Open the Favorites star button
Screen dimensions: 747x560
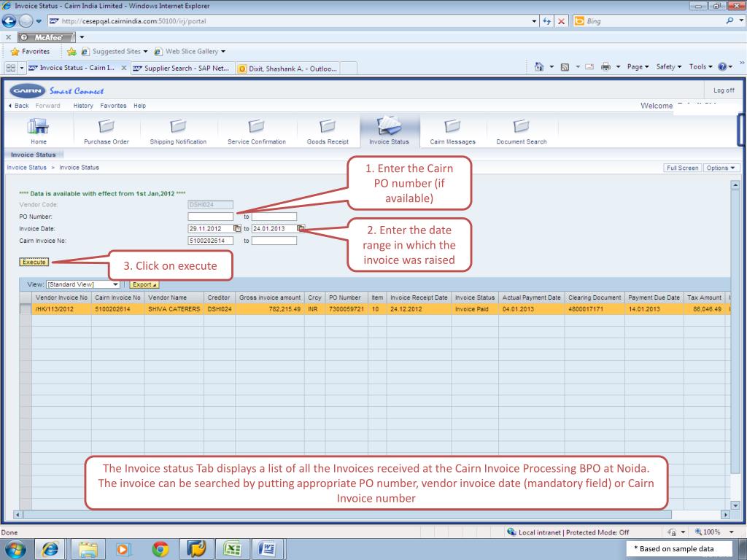click(x=30, y=52)
